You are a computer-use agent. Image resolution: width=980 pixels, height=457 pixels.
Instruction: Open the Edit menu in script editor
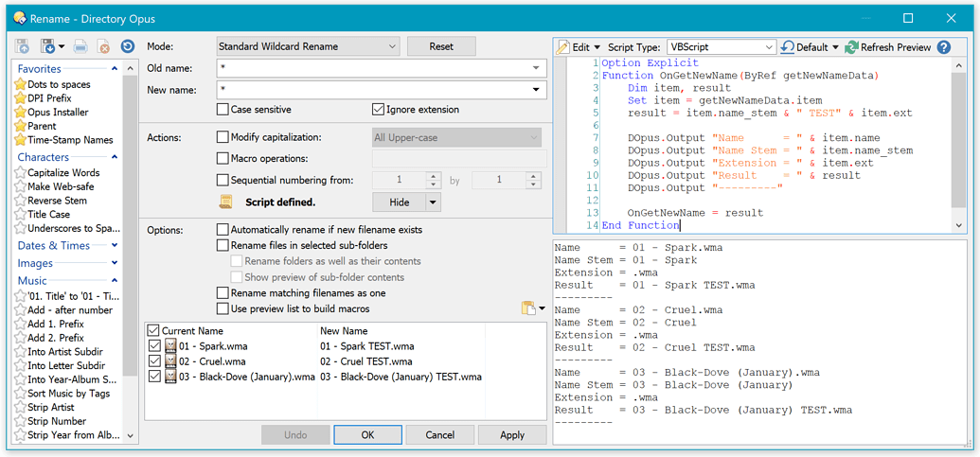coord(579,46)
